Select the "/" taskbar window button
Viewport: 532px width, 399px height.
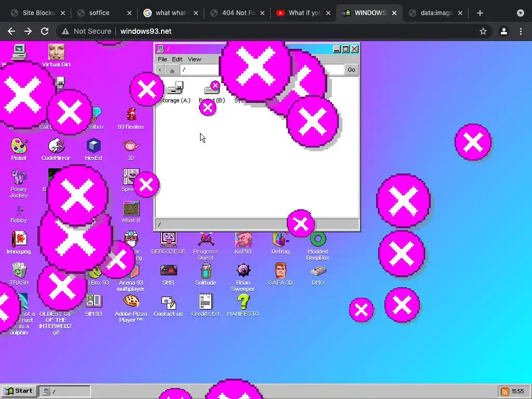(64, 391)
